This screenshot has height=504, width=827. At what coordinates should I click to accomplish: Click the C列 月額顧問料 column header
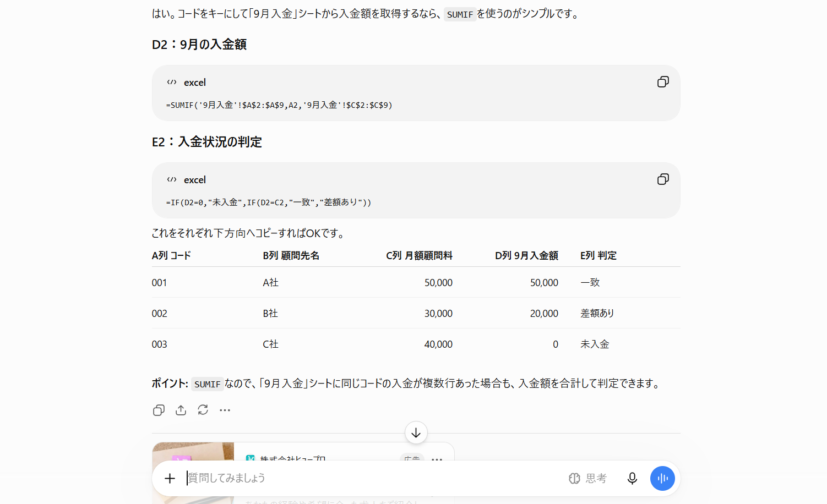pyautogui.click(x=419, y=255)
